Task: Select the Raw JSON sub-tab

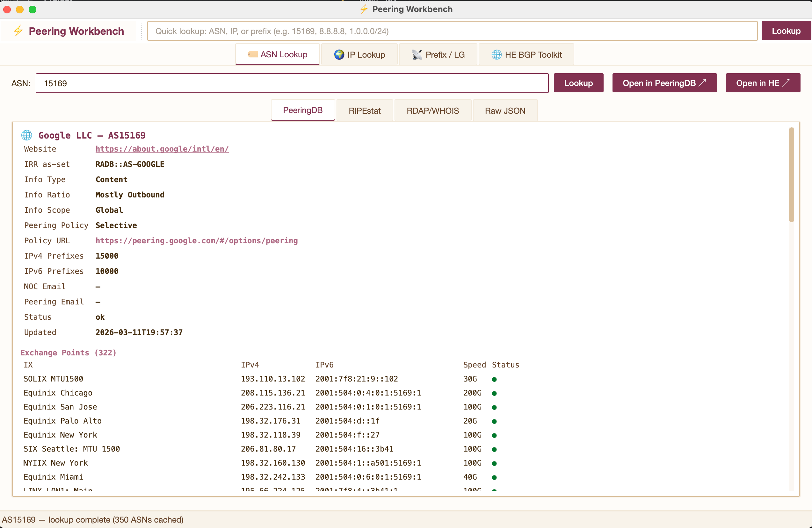Action: pos(505,111)
